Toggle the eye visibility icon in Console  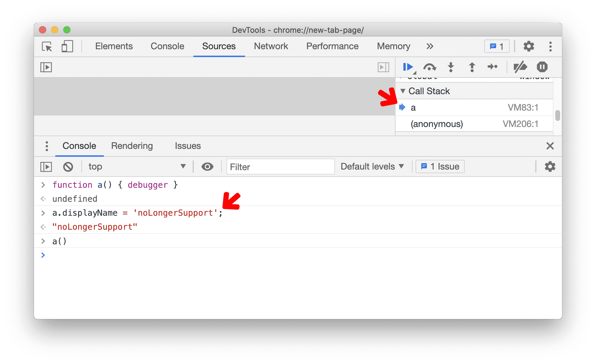(x=207, y=167)
